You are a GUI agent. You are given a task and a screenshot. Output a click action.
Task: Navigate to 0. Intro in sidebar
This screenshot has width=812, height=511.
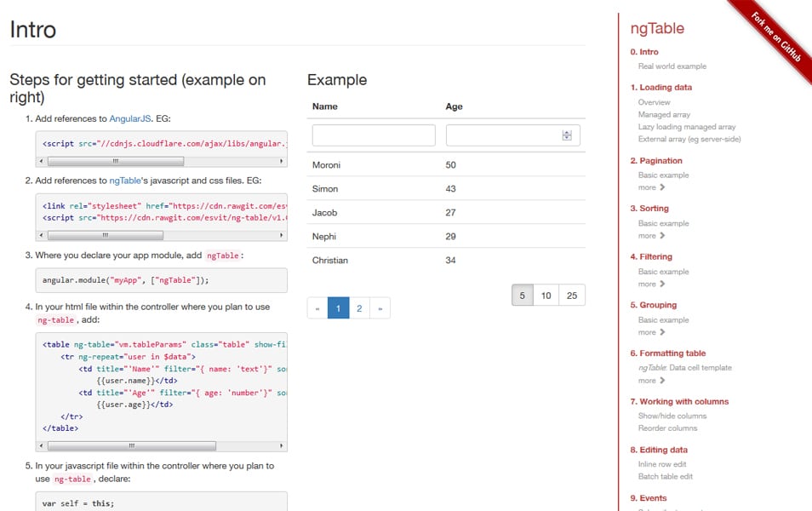coord(644,52)
